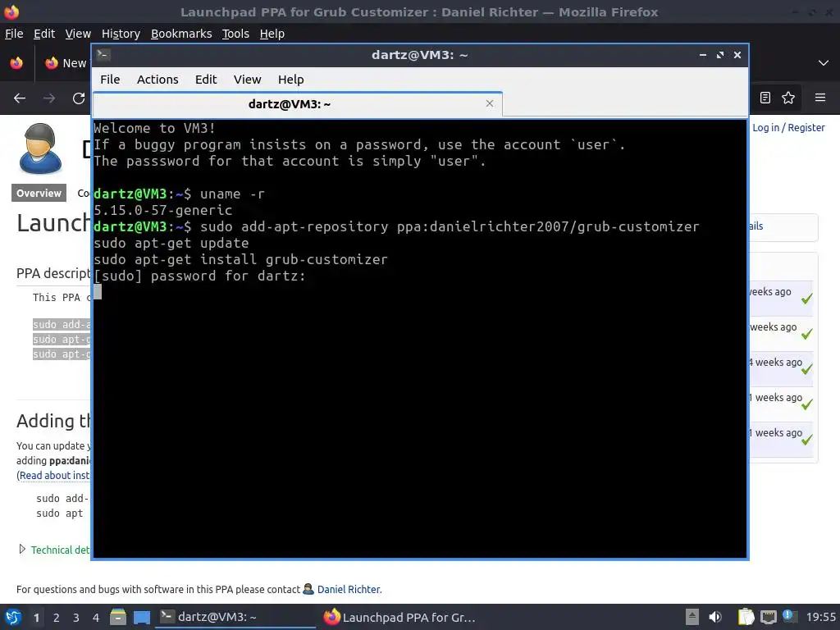Click the Read about installing link
The height and width of the screenshot is (630, 840).
(54, 475)
